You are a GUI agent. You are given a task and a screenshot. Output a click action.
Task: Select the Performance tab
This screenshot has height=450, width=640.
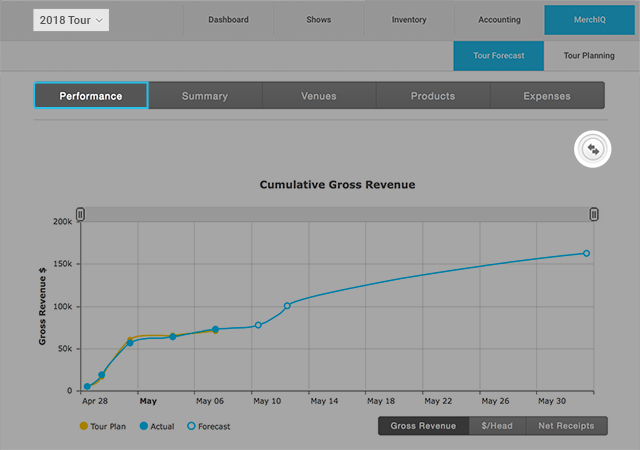pyautogui.click(x=91, y=96)
